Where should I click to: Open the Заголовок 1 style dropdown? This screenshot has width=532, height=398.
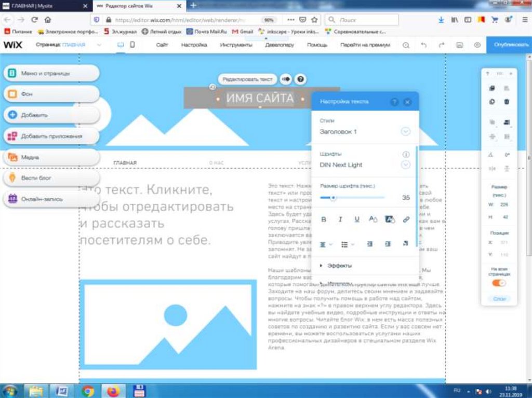pyautogui.click(x=406, y=131)
